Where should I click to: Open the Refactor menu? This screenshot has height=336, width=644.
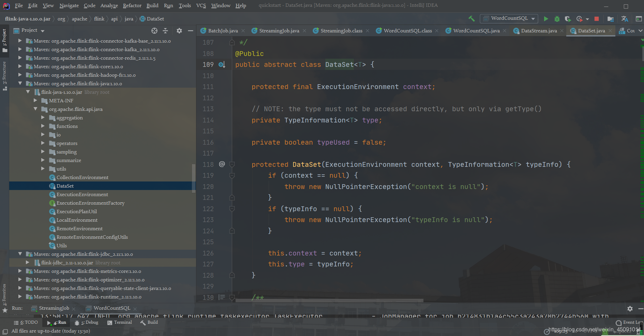[132, 5]
